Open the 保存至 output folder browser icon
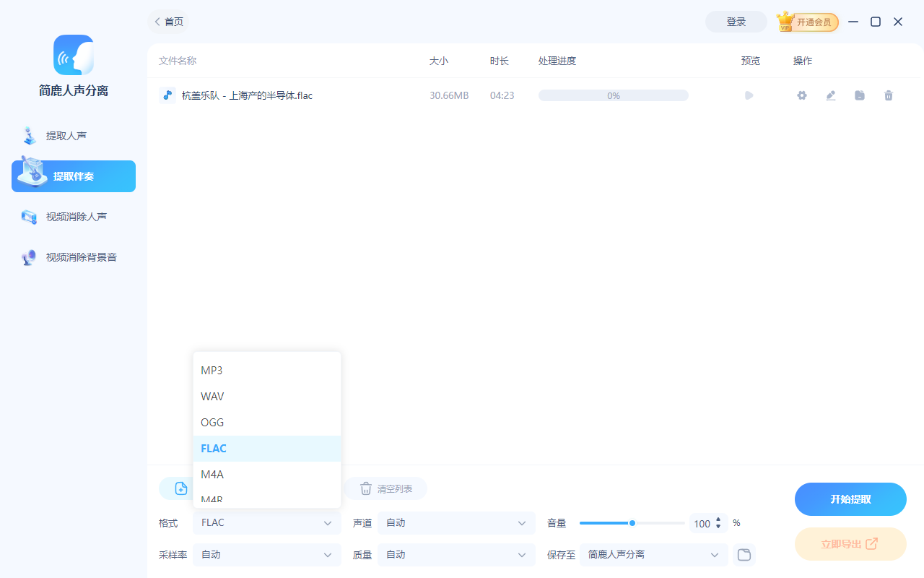This screenshot has height=578, width=924. point(744,554)
